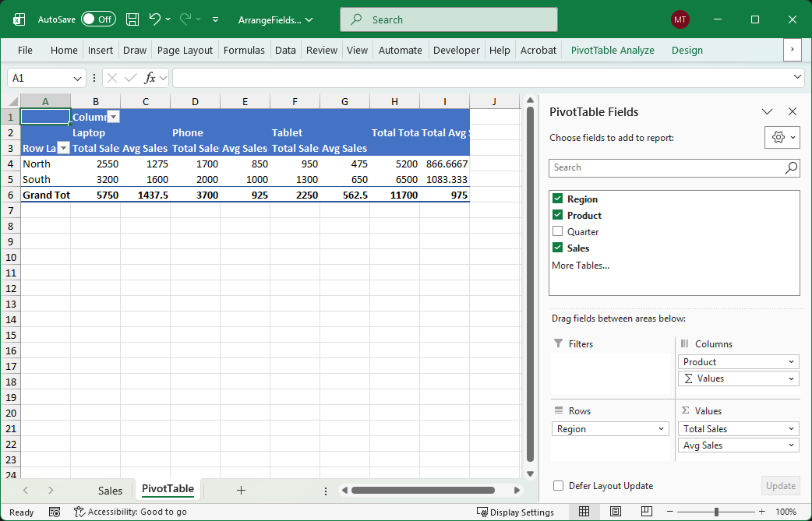Open the MT account profile avatar

680,19
